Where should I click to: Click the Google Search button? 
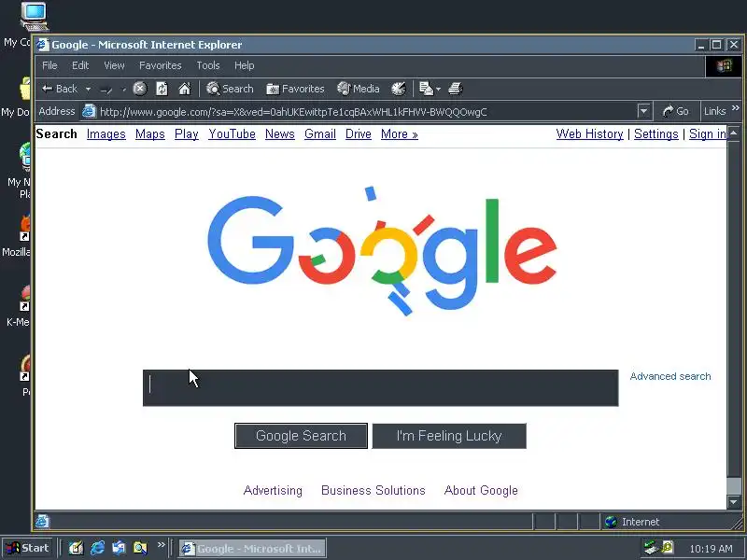[301, 436]
